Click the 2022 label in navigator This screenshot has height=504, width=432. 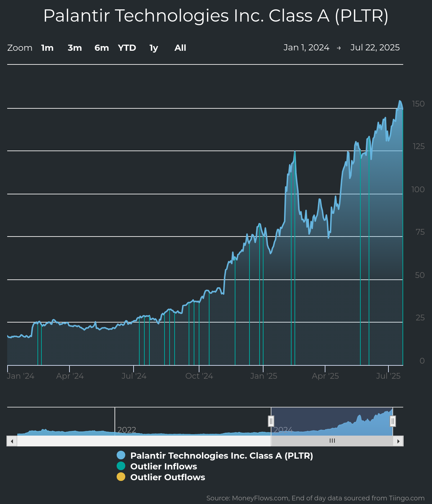tap(127, 430)
